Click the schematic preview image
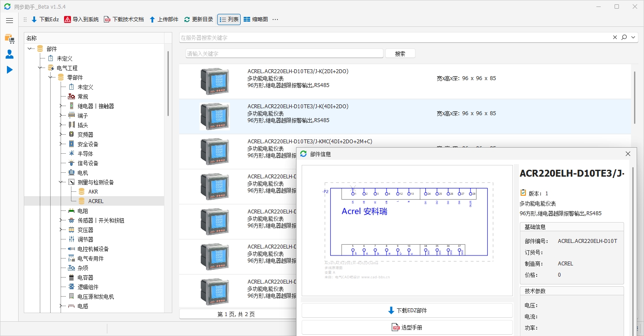Image resolution: width=644 pixels, height=336 pixels. [x=407, y=231]
